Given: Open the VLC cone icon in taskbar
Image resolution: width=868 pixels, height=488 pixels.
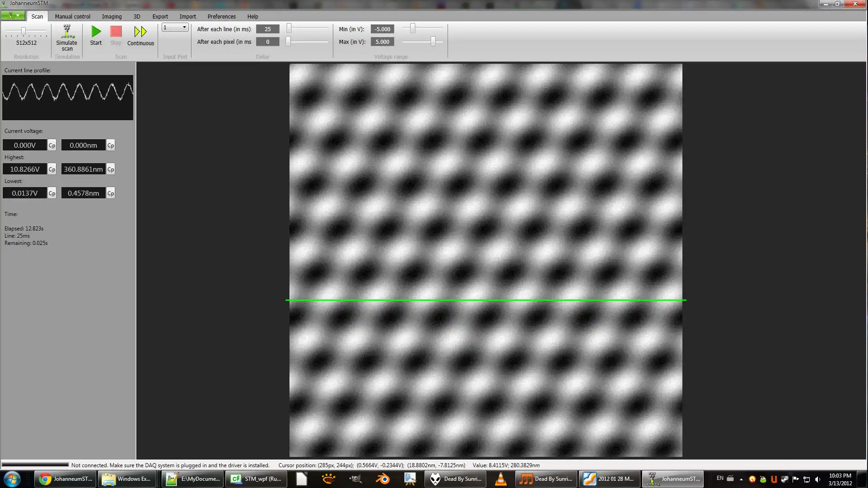Looking at the screenshot, I should pos(500,479).
